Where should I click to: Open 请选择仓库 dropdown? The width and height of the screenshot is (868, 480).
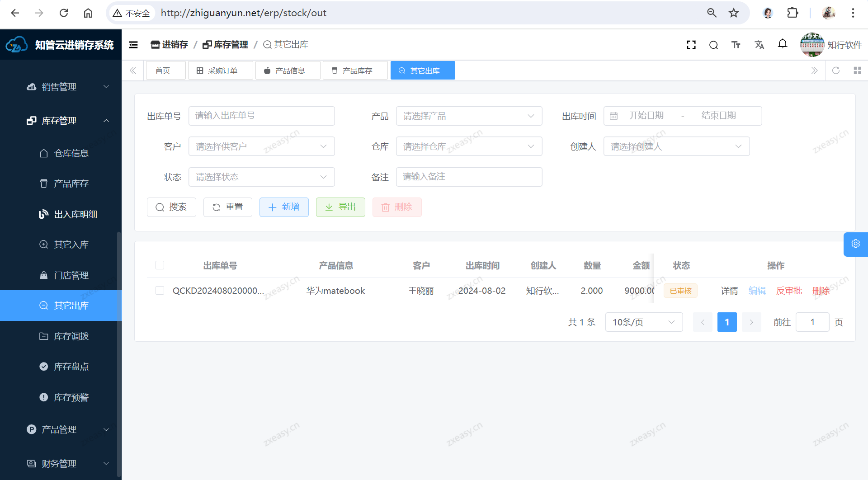pyautogui.click(x=469, y=146)
